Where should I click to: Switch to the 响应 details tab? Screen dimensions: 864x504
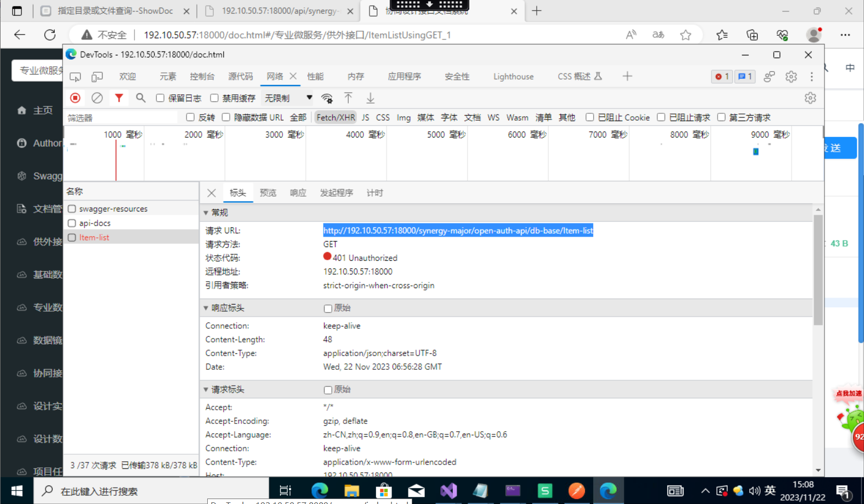[x=298, y=193]
